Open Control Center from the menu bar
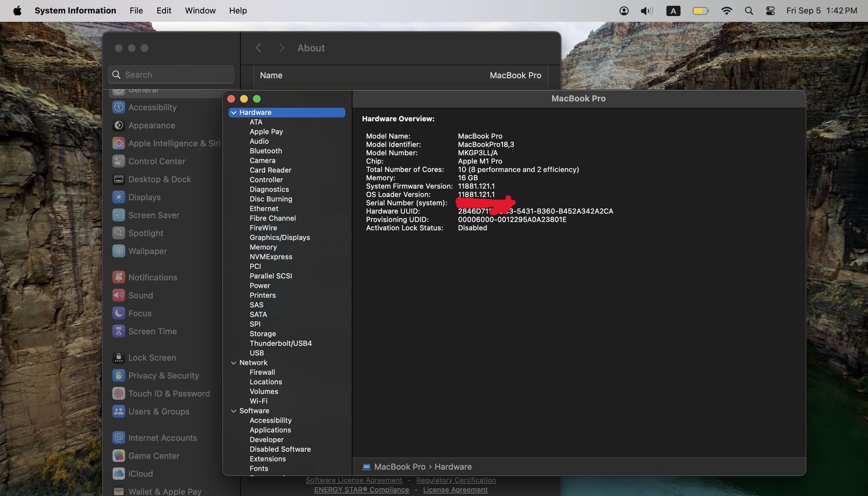The width and height of the screenshot is (868, 496). pyautogui.click(x=770, y=11)
